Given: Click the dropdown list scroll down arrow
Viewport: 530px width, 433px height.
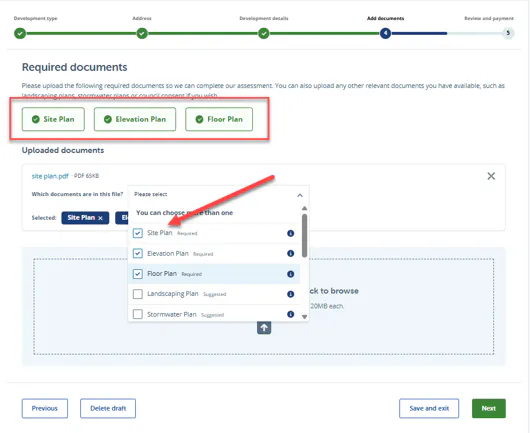Looking at the screenshot, I should coord(305,317).
